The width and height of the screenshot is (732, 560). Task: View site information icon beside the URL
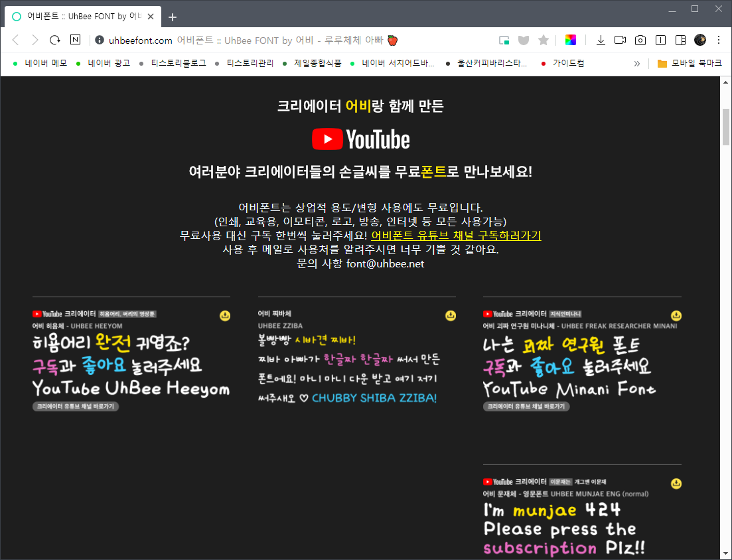pos(100,40)
